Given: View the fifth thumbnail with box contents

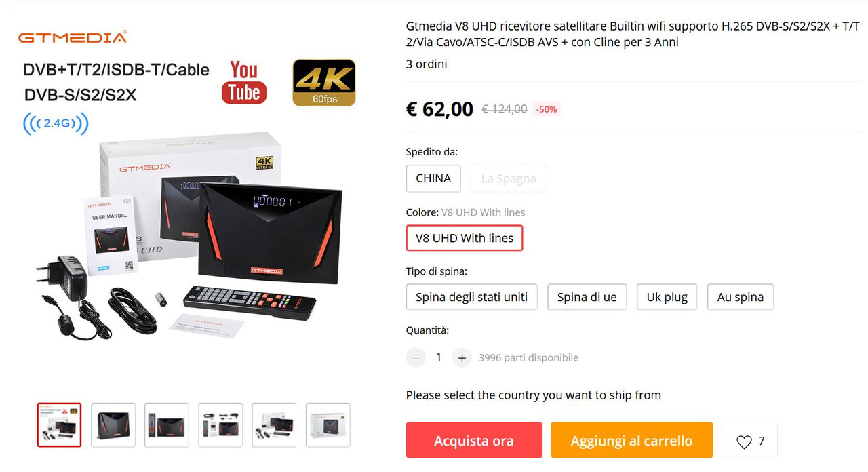Looking at the screenshot, I should pyautogui.click(x=274, y=425).
